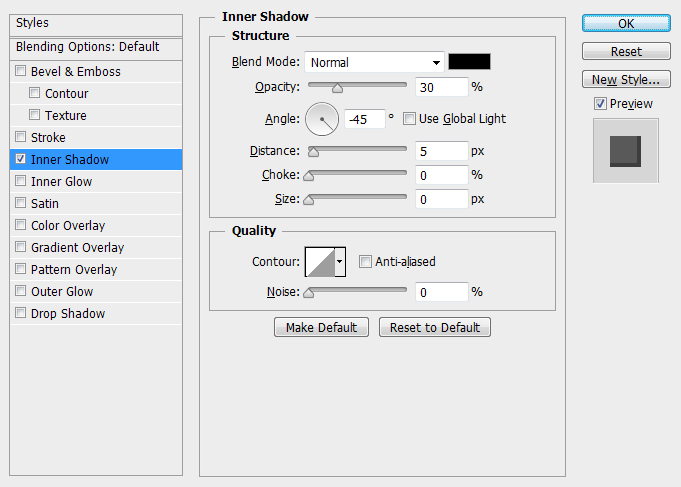This screenshot has width=681, height=487.
Task: Toggle Use Global Light checkbox
Action: 409,119
